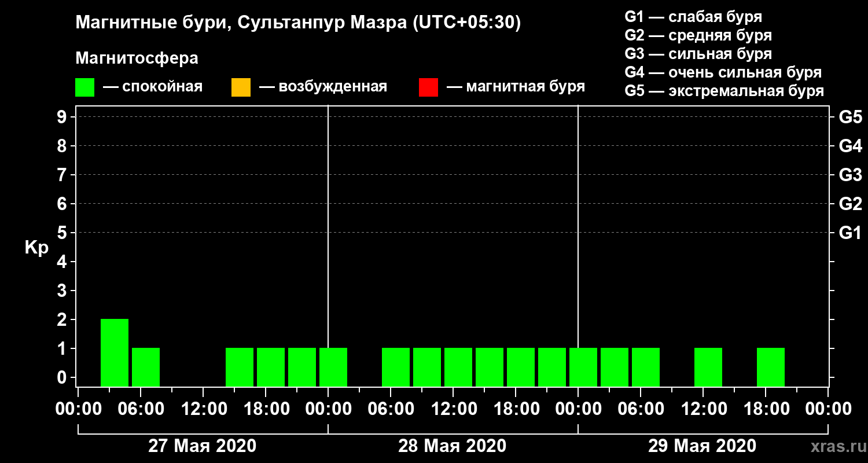868x463 pixels.
Task: Click the last green bar at 18:00 on 29 May
Action: 771,367
